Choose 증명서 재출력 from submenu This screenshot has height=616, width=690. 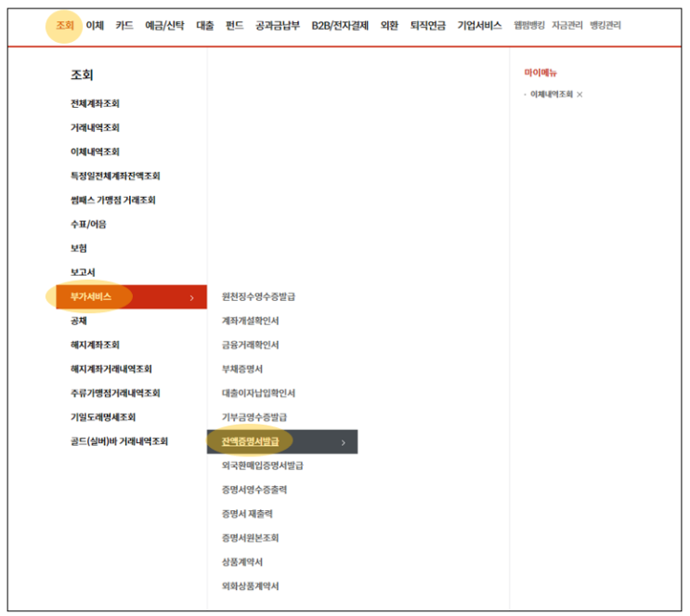click(x=247, y=514)
